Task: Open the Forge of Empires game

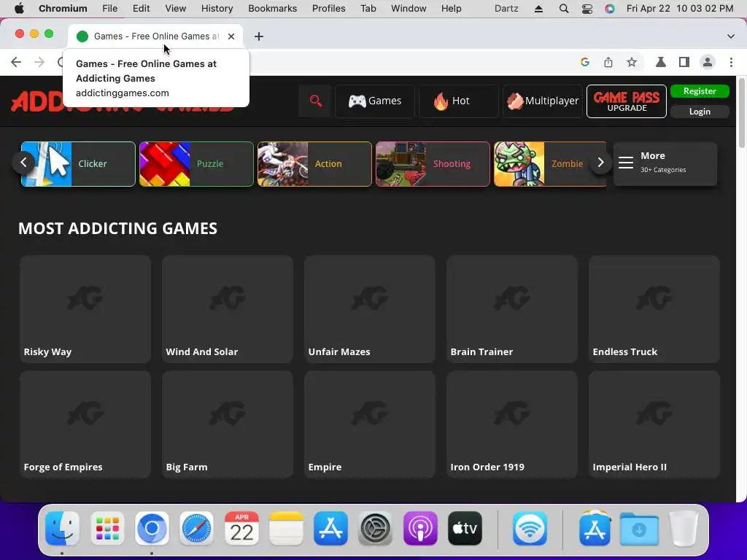Action: point(85,424)
